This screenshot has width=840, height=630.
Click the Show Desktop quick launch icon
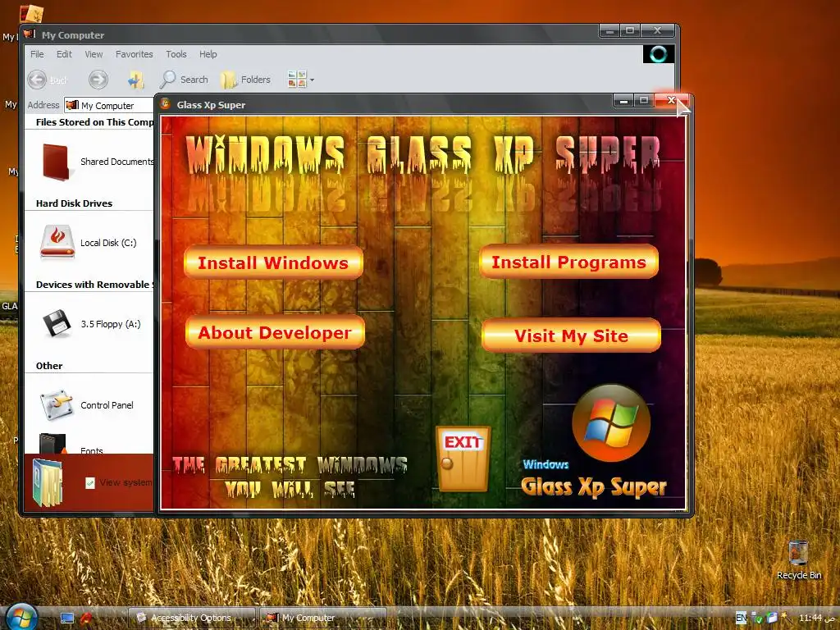[x=67, y=619]
